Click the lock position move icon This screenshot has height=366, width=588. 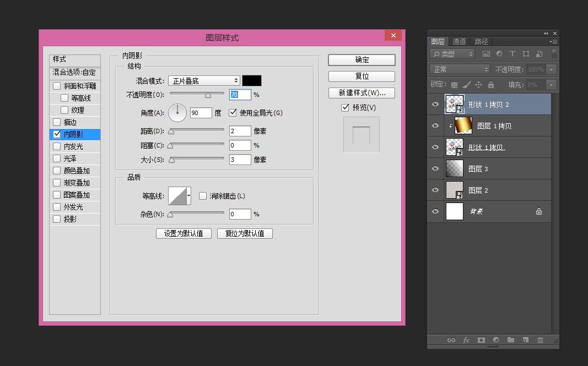(x=478, y=85)
